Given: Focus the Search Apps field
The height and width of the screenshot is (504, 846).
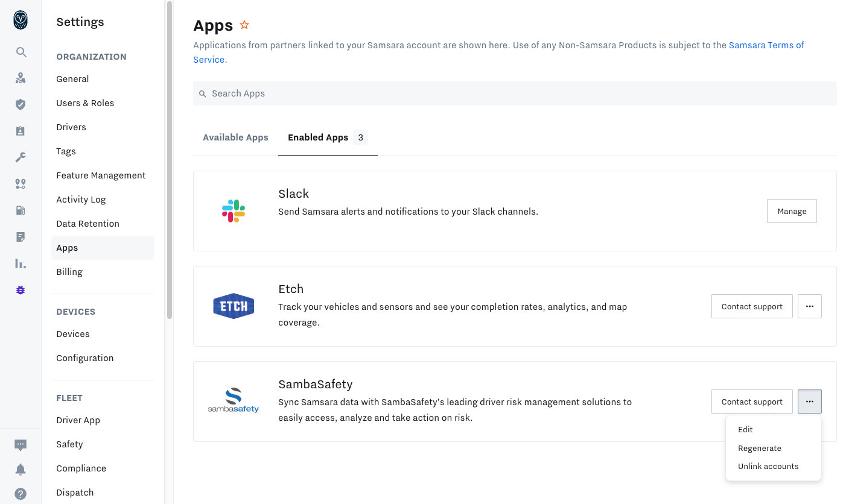Looking at the screenshot, I should point(515,93).
